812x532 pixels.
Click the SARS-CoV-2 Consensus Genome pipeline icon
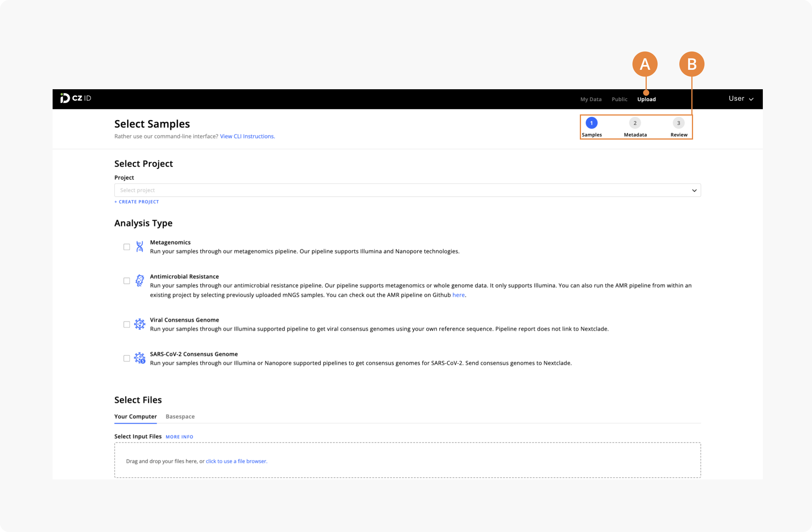pos(140,358)
